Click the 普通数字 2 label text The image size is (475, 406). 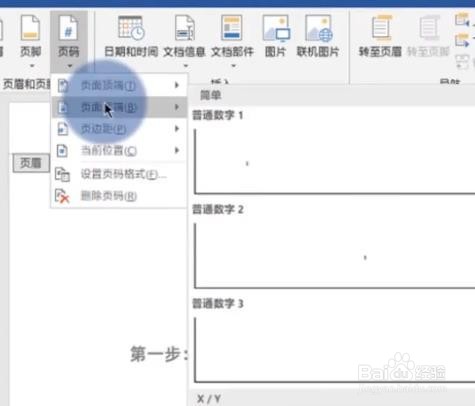click(x=218, y=209)
